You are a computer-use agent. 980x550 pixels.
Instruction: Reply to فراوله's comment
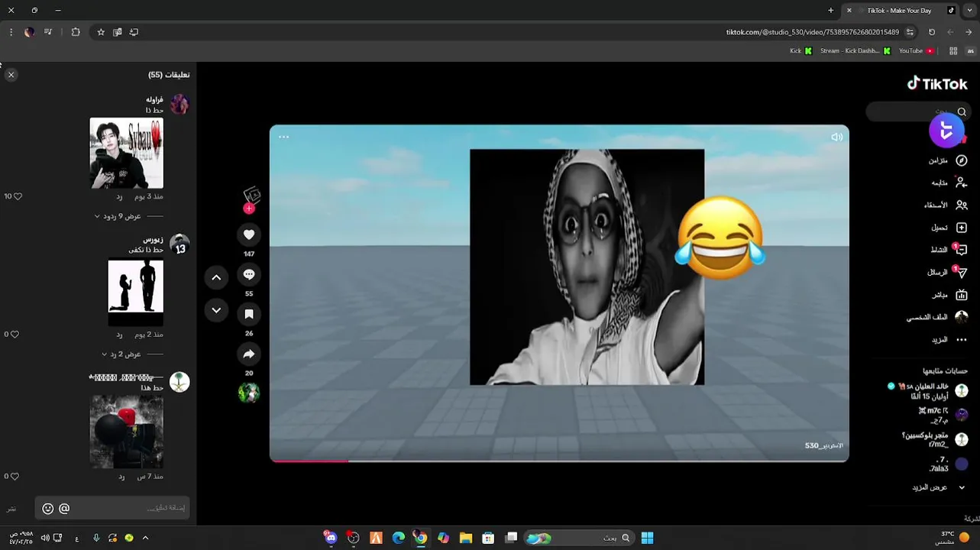(x=119, y=197)
